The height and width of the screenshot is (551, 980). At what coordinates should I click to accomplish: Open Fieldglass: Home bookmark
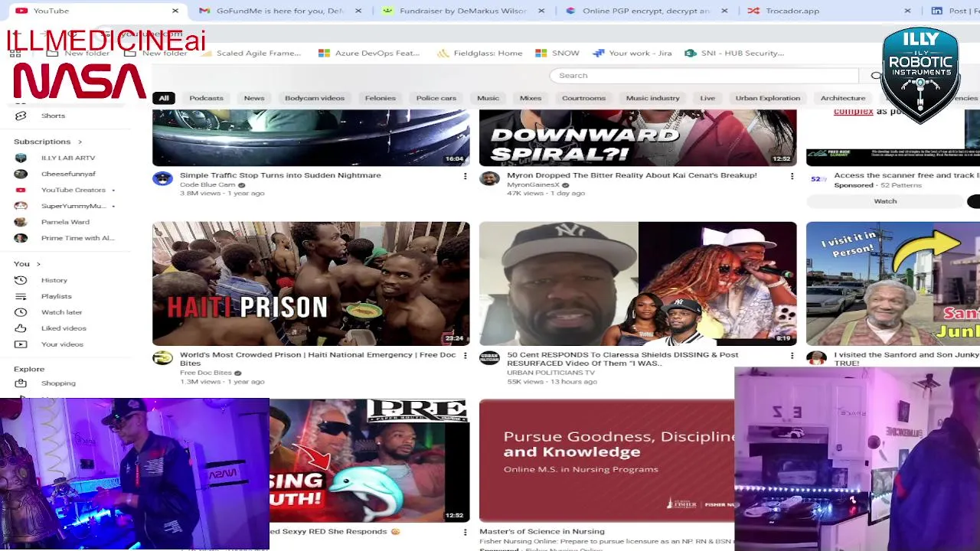479,53
